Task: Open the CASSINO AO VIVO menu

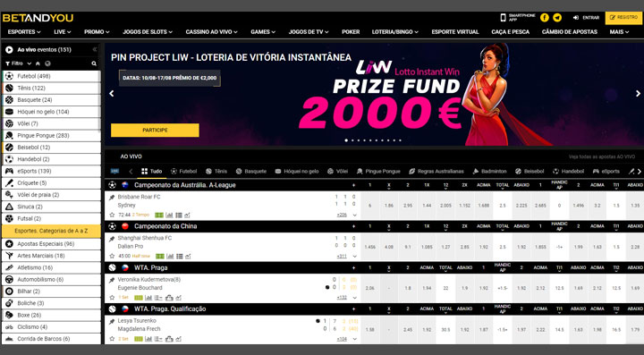Action: (211, 31)
